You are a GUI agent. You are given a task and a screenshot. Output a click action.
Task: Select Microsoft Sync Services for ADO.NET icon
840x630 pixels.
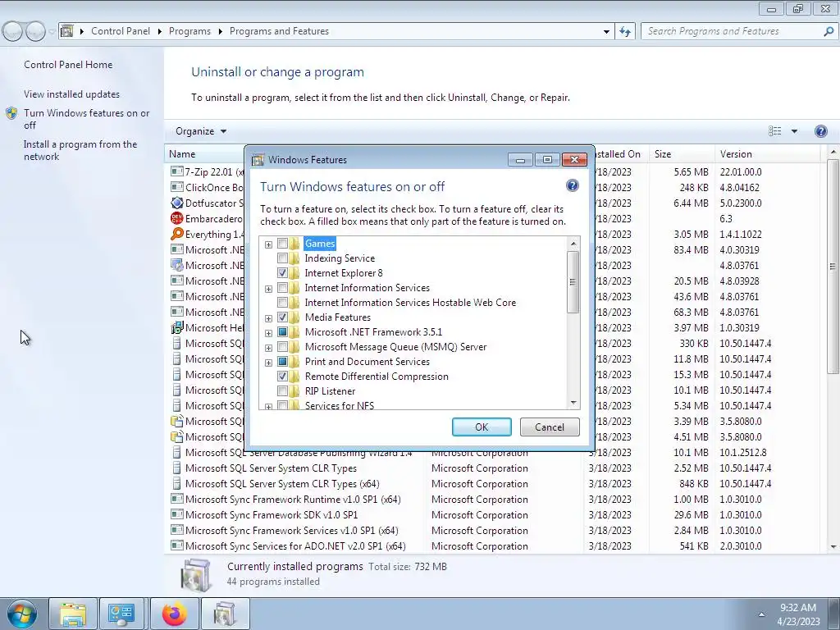point(177,546)
